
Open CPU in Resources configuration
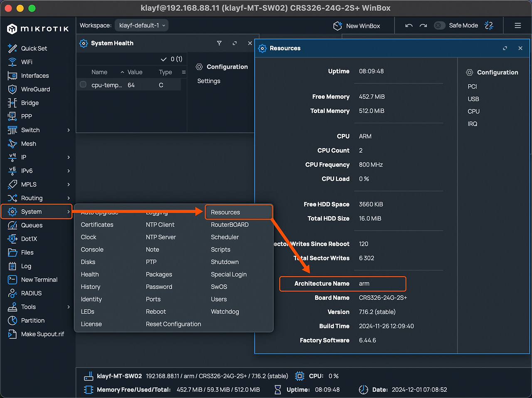tap(473, 111)
